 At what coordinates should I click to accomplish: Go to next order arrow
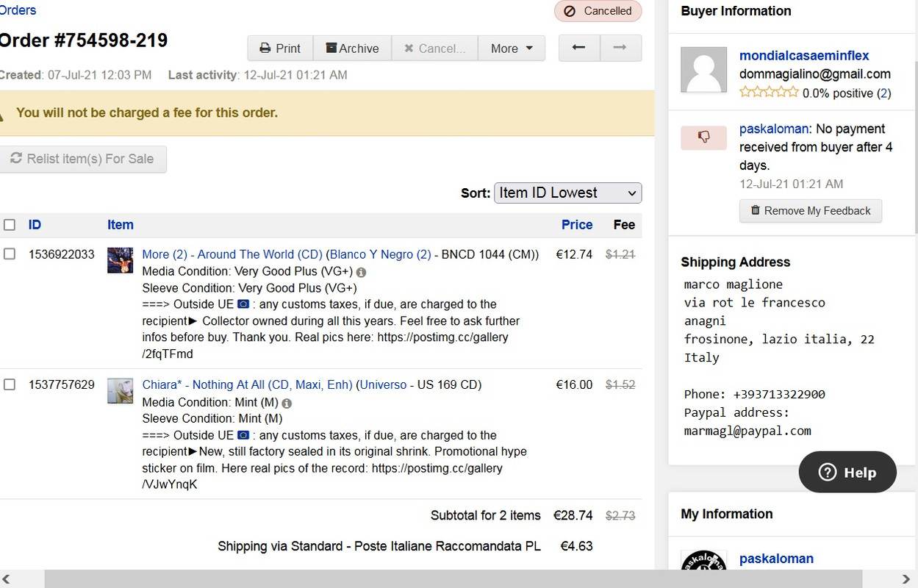point(621,48)
